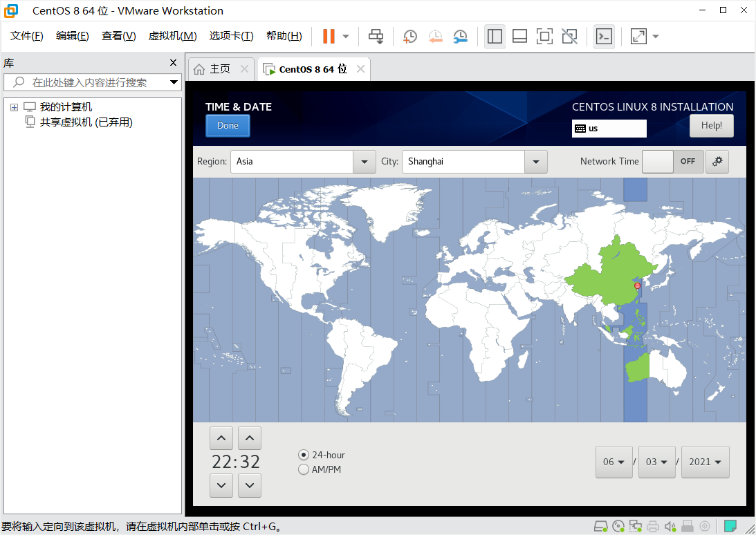Toggle the Network Time switch
The height and width of the screenshot is (535, 756).
(x=673, y=162)
